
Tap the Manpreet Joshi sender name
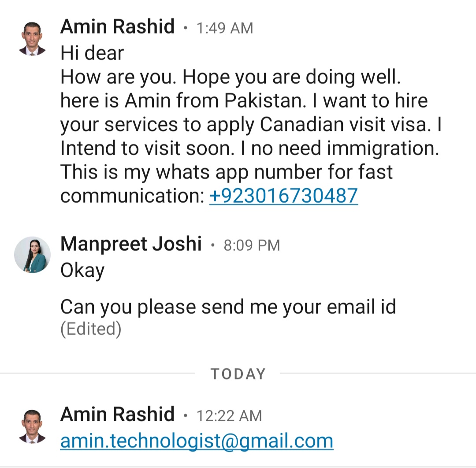point(131,244)
